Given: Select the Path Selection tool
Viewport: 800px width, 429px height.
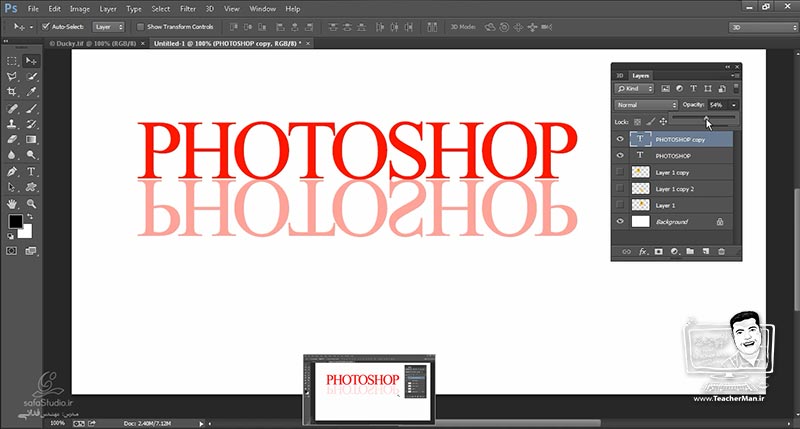Looking at the screenshot, I should pos(12,187).
